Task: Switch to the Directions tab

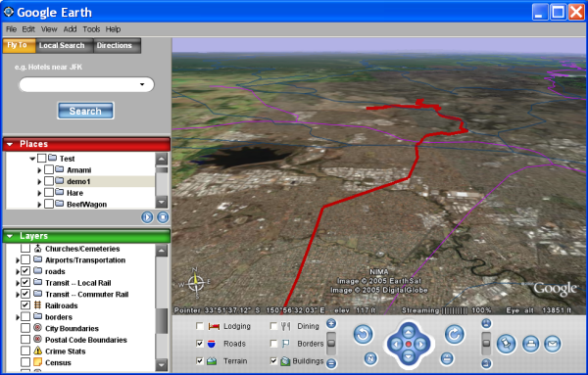Action: (115, 45)
